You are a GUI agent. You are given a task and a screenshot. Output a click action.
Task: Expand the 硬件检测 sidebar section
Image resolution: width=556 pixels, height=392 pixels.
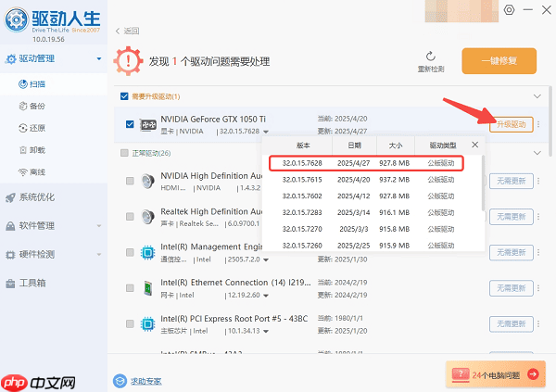tap(99, 254)
